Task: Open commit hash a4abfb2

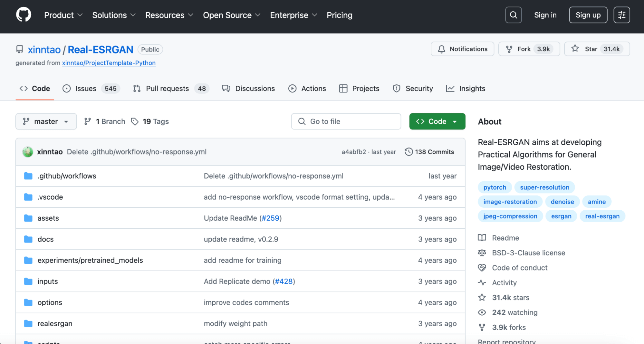Action: 354,152
